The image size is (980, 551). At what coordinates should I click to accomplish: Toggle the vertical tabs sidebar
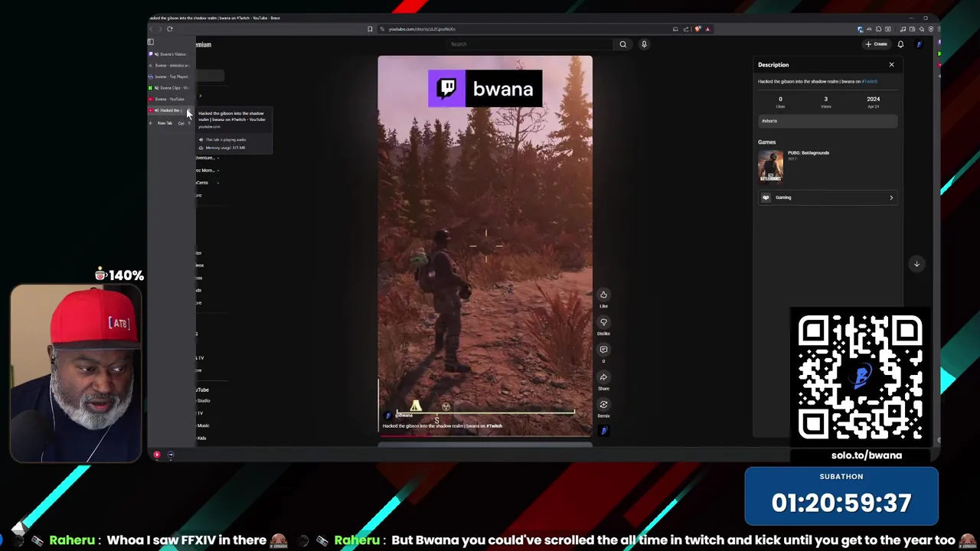151,42
